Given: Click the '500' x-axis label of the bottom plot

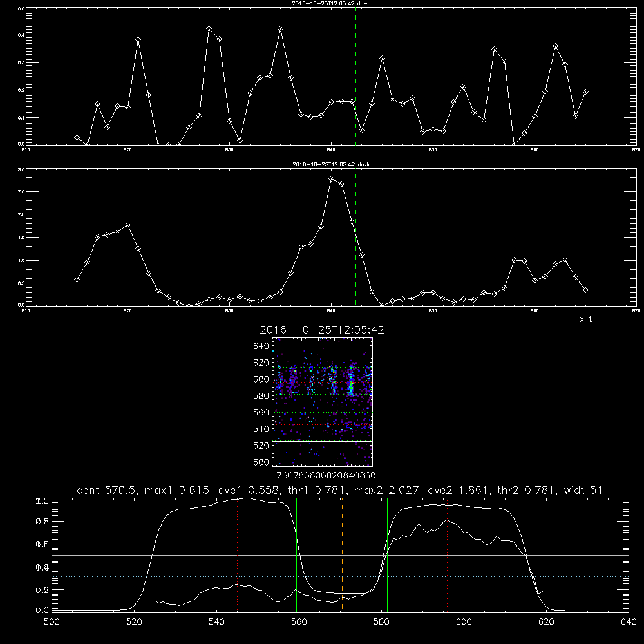Looking at the screenshot, I should (x=52, y=622).
